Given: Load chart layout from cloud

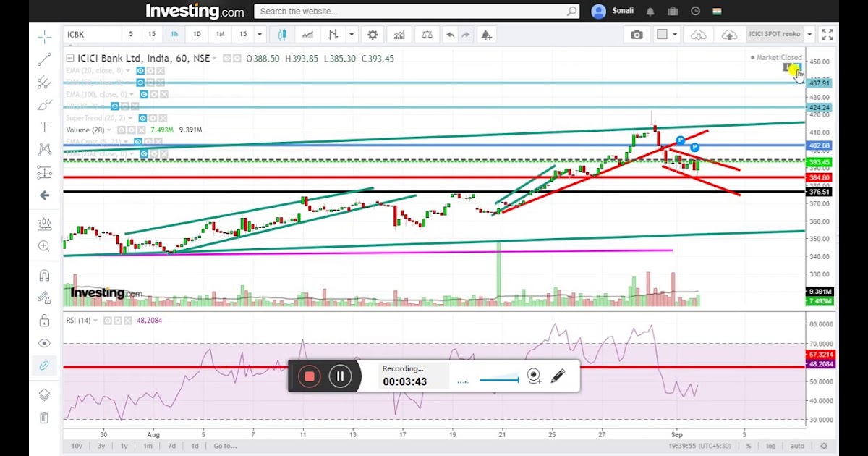Looking at the screenshot, I should [x=698, y=35].
